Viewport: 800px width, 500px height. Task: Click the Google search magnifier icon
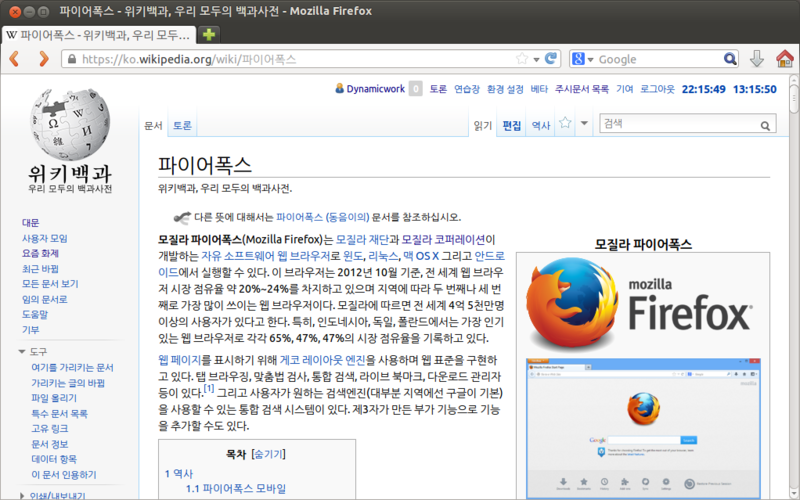pos(730,59)
